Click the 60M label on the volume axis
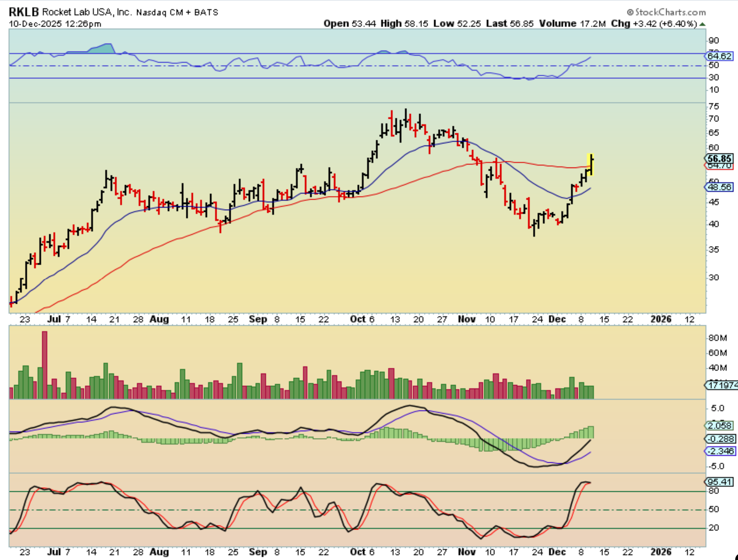 [718, 353]
